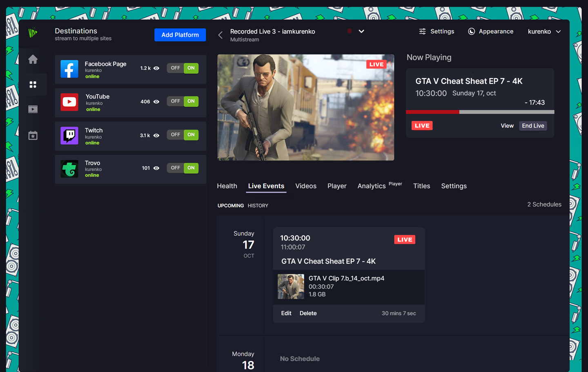
Task: Click the No Schedule text for Monday
Action: 300,359
